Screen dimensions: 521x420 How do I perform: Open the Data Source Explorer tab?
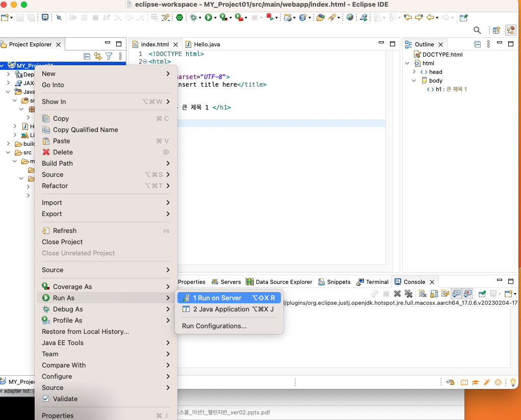tap(279, 282)
